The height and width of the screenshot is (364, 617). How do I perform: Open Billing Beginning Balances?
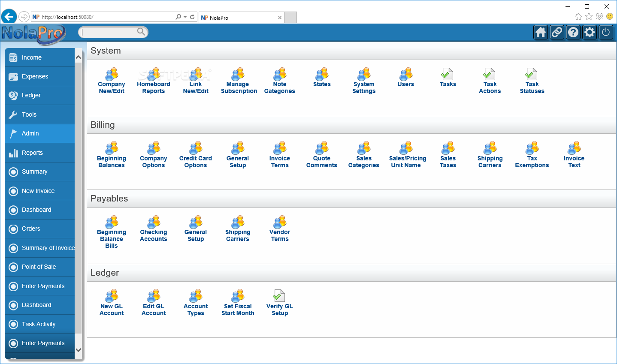point(112,155)
